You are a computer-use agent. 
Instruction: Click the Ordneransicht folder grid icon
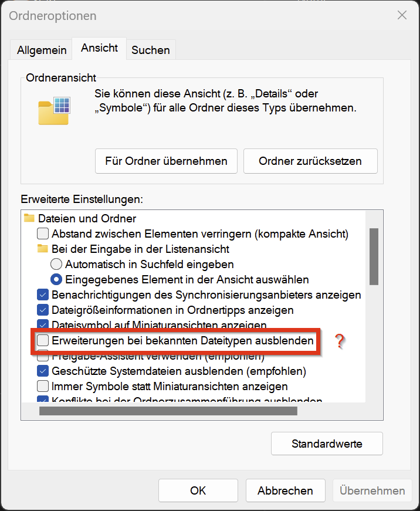[x=54, y=111]
